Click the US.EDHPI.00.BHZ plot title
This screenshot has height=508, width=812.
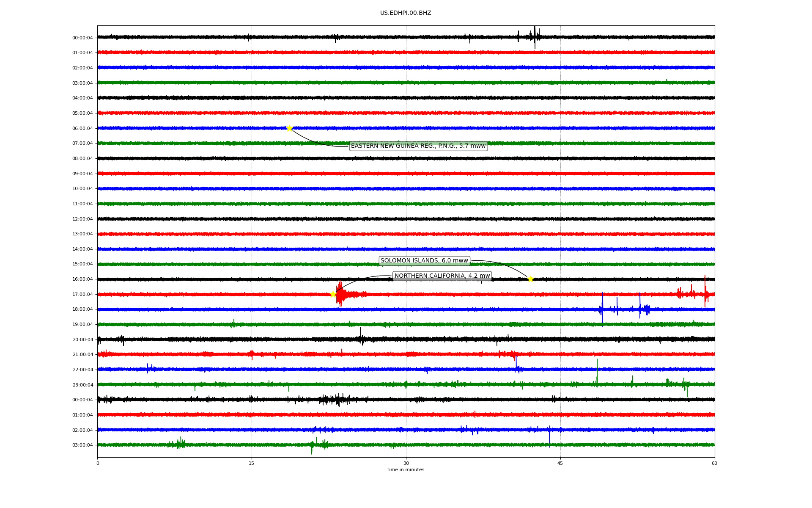[x=406, y=13]
